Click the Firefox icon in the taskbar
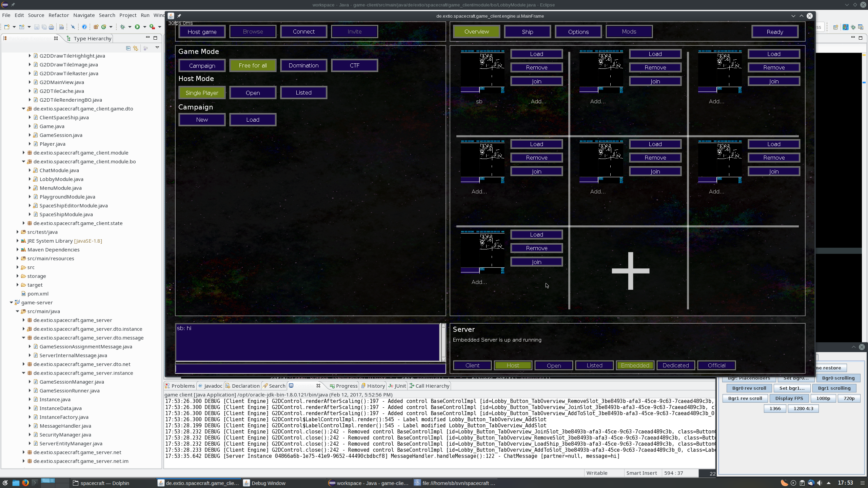868x488 pixels. click(x=25, y=483)
